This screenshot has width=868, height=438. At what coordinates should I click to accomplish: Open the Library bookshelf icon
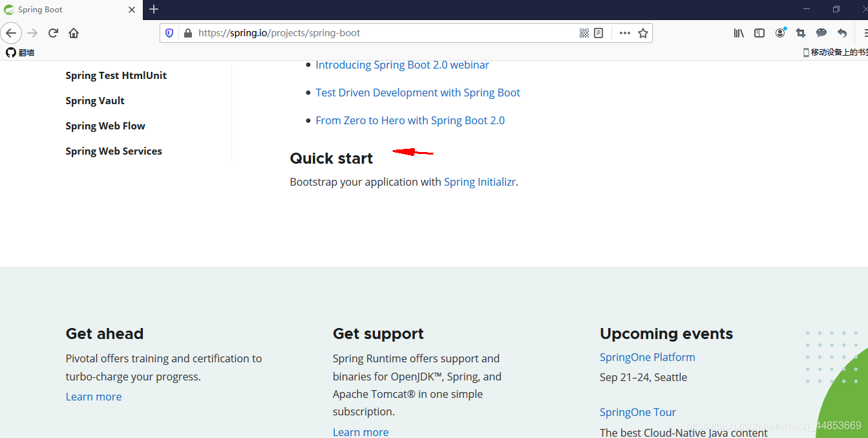(739, 33)
